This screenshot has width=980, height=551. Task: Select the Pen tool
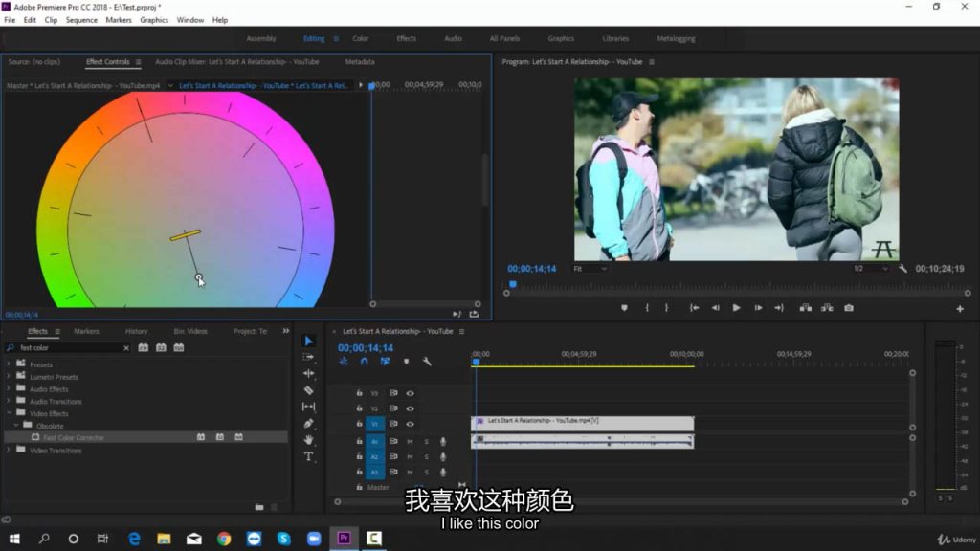tap(309, 424)
